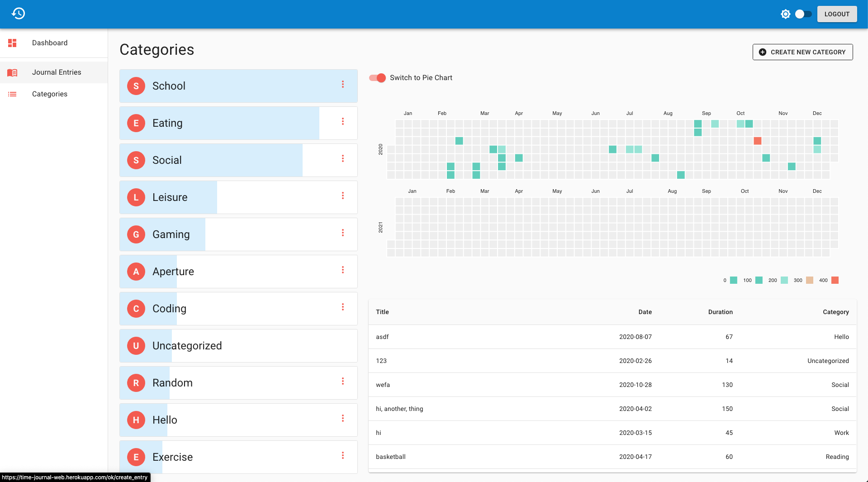Click the Hello category avatar

tap(136, 420)
